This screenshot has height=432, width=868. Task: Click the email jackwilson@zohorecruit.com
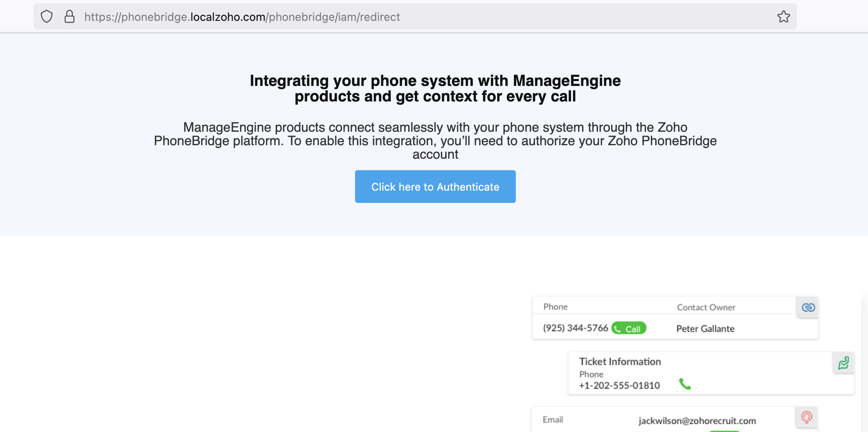697,421
